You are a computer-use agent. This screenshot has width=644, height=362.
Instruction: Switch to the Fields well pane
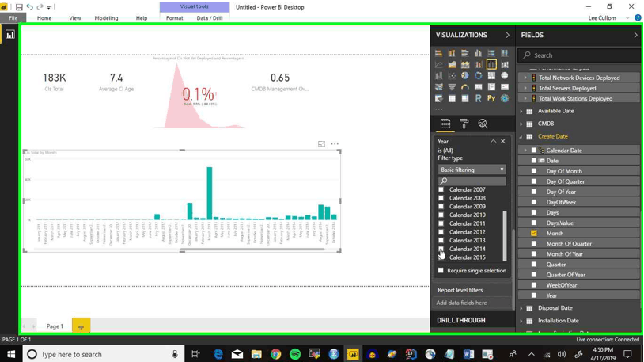pos(445,124)
